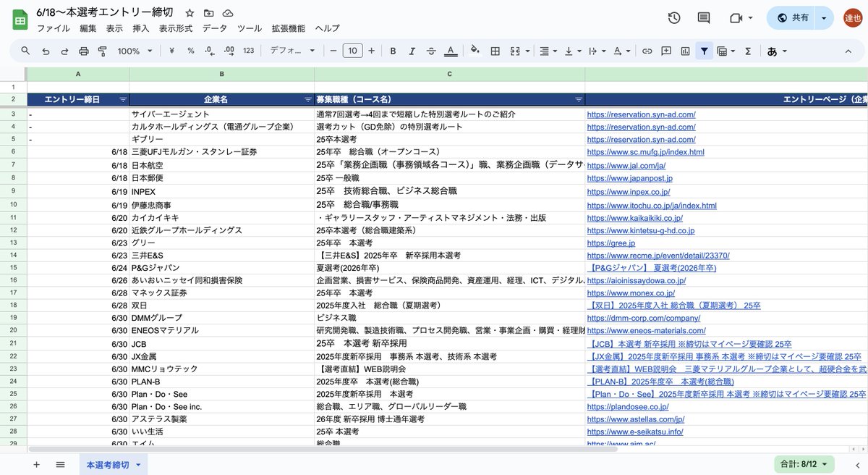Toggle bold formatting
This screenshot has width=868, height=475.
(x=393, y=51)
